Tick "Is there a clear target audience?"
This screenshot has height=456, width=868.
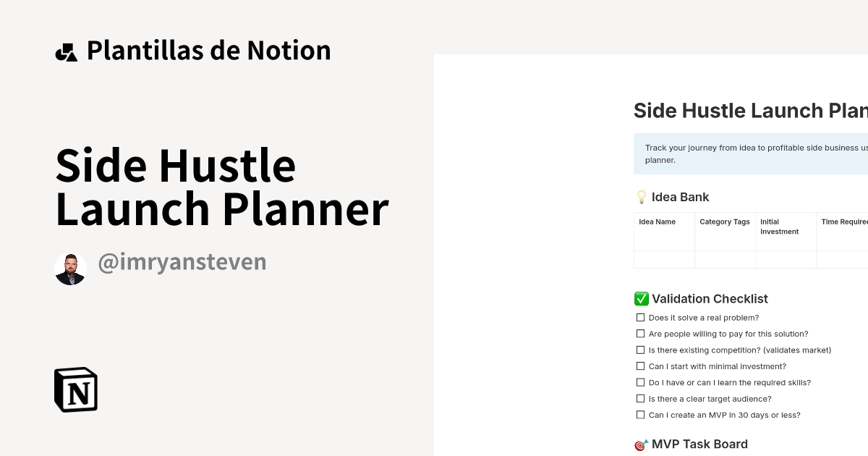[x=640, y=398]
